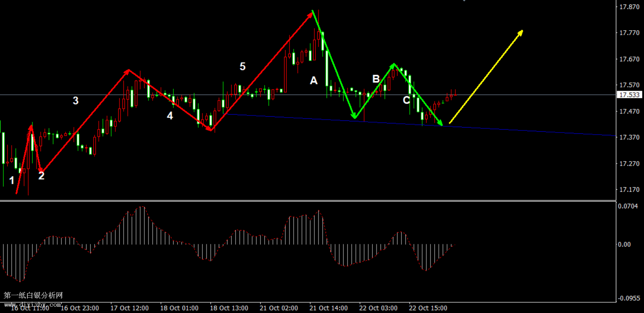Click the 17.170 price axis label
The image size is (644, 313).
629,190
